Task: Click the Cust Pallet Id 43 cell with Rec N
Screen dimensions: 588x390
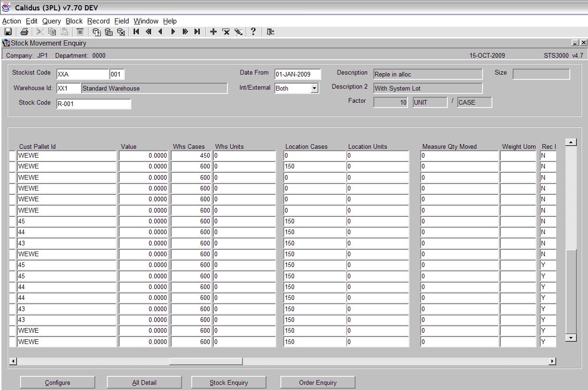Action: (x=67, y=243)
